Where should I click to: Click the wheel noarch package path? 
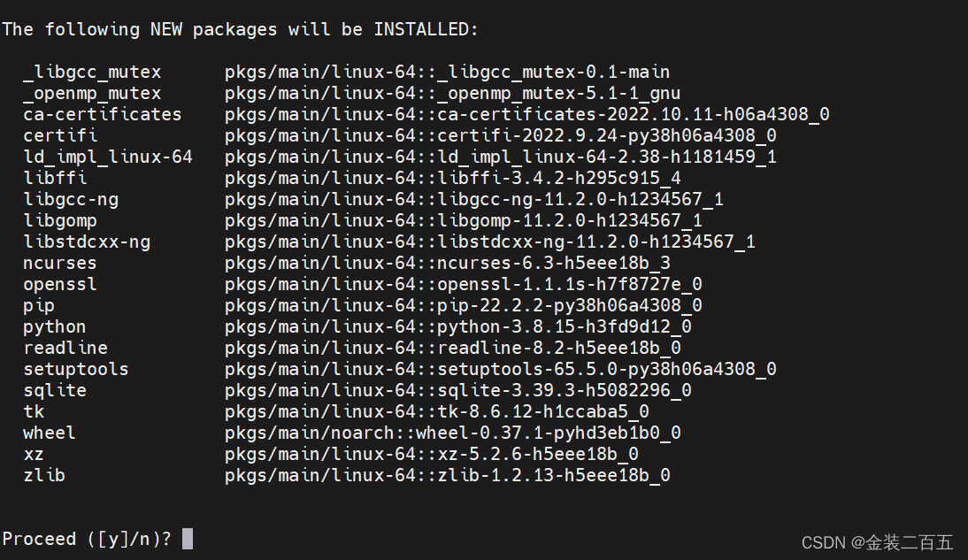click(453, 433)
